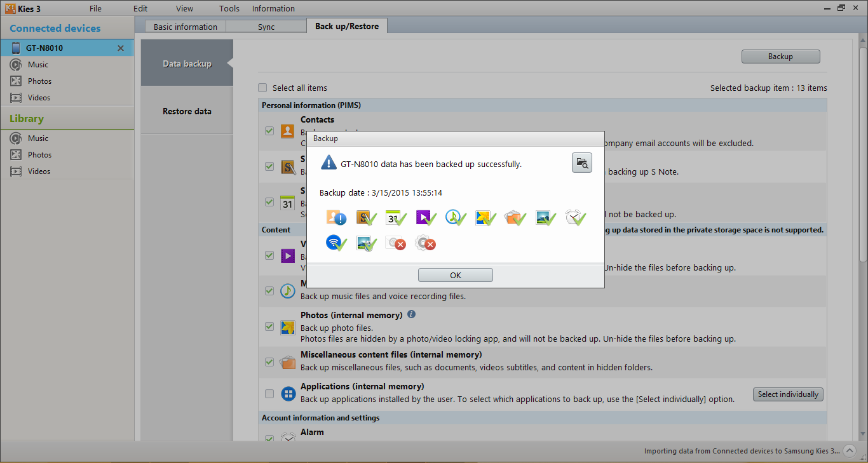Click the 'Selected backup item : 13 items' text
The image size is (868, 463).
(x=769, y=88)
